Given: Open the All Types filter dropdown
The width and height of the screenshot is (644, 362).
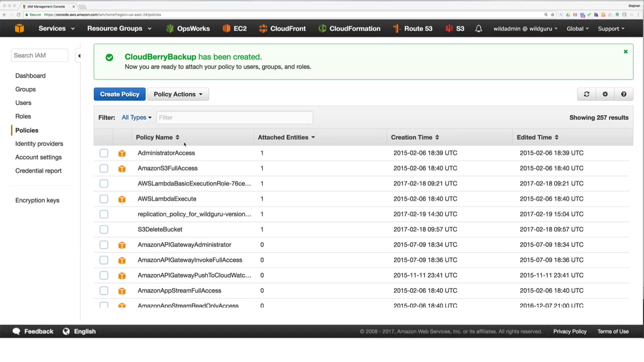Looking at the screenshot, I should [136, 118].
